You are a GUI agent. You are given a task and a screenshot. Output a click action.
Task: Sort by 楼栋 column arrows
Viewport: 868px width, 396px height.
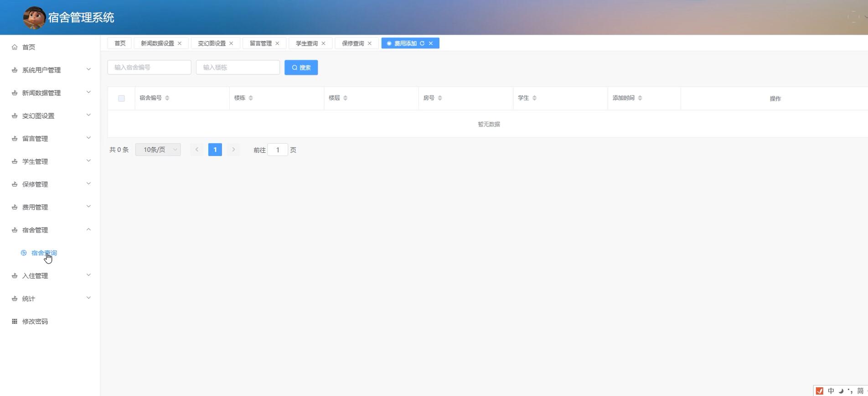(x=251, y=98)
